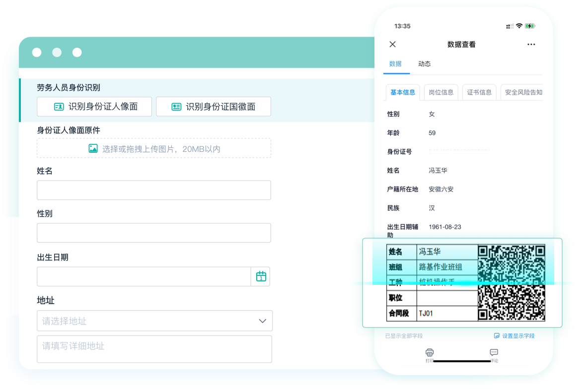Select the 数据 tab

395,64
